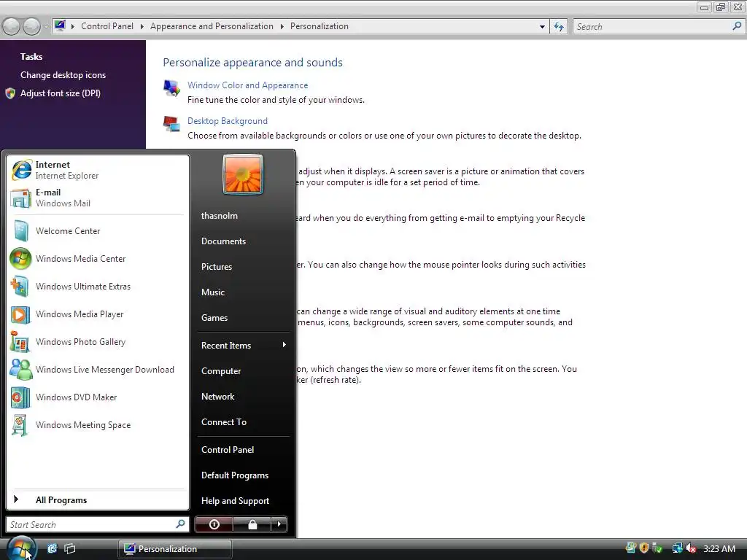Open the Welcome Center icon
The width and height of the screenshot is (747, 560).
(21, 231)
